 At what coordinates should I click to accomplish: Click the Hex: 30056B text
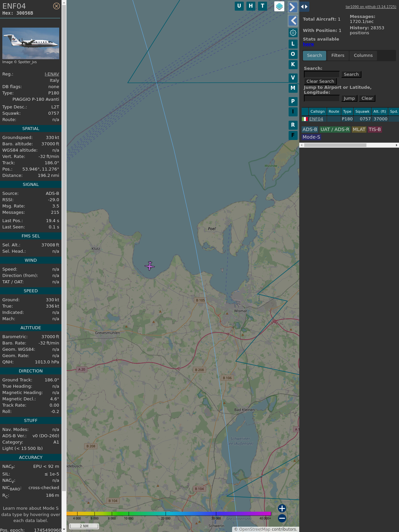pyautogui.click(x=18, y=13)
